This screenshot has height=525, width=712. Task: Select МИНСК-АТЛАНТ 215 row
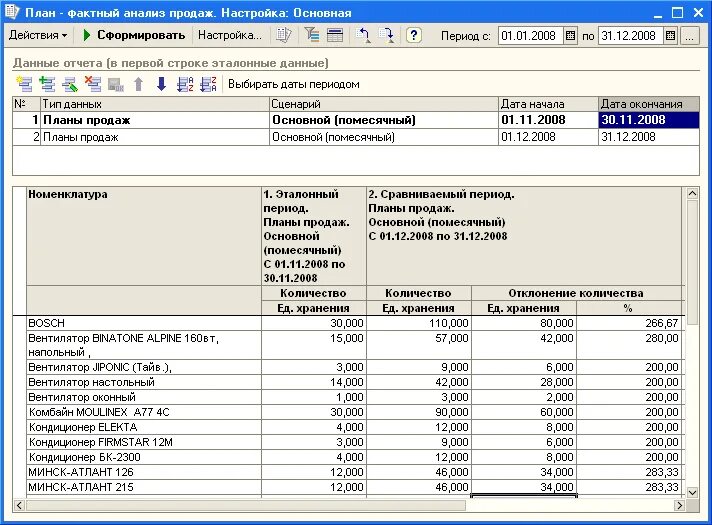coord(144,487)
